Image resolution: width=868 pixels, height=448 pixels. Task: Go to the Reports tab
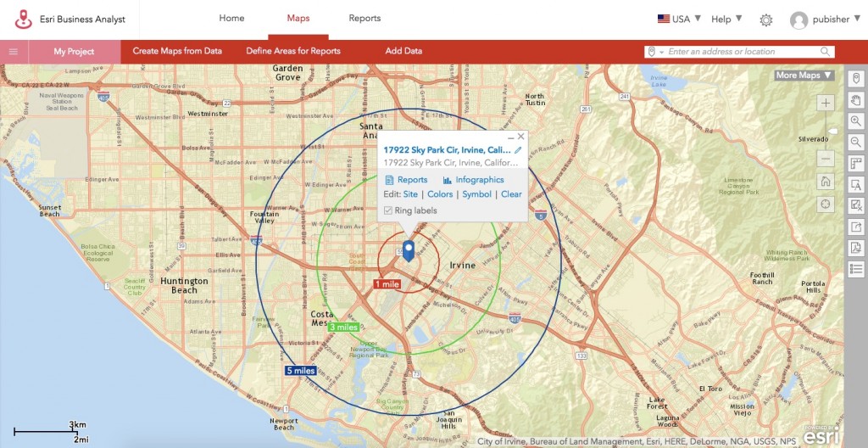click(364, 19)
